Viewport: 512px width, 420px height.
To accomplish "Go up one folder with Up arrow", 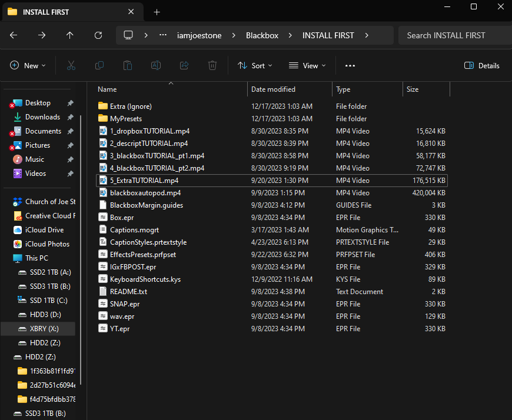I will (70, 35).
